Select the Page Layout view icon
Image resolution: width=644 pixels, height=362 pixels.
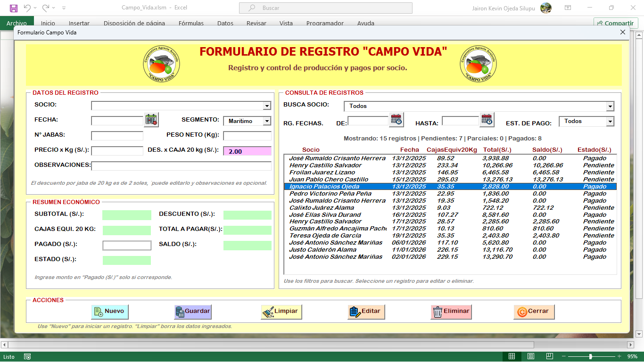pyautogui.click(x=530, y=357)
